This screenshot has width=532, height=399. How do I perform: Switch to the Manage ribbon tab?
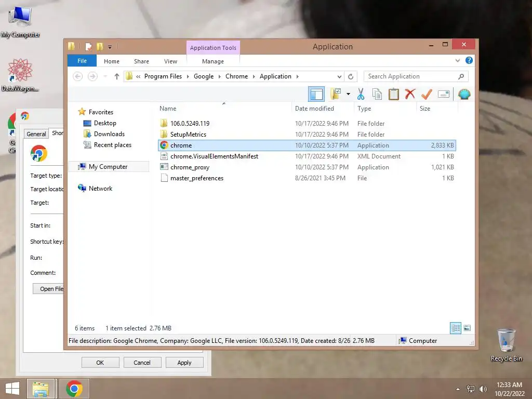pyautogui.click(x=213, y=61)
